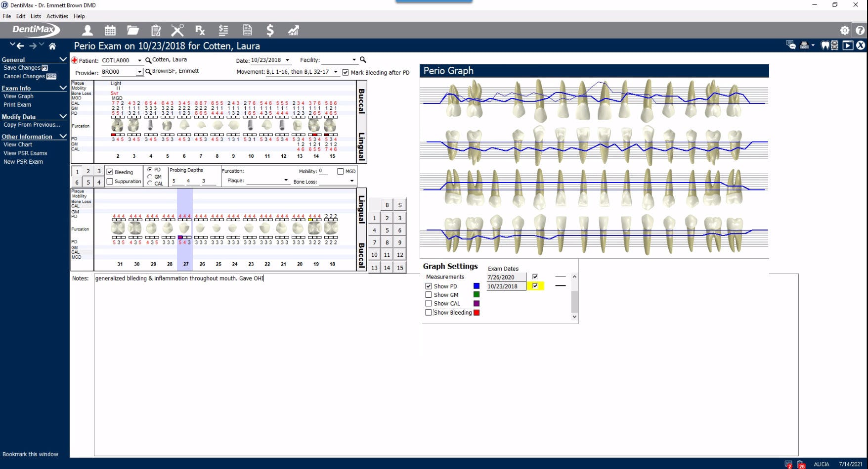
Task: Open the clipboard exam icon
Action: 156,30
